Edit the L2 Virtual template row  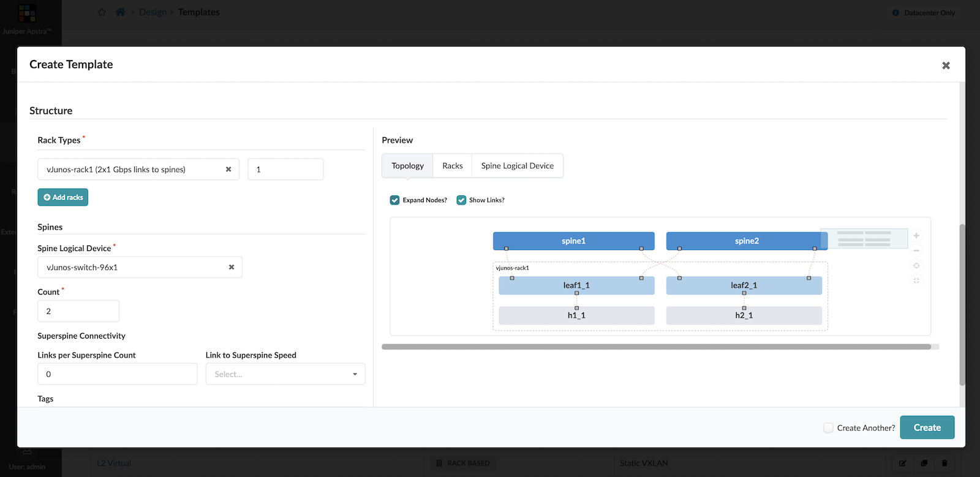pyautogui.click(x=903, y=464)
